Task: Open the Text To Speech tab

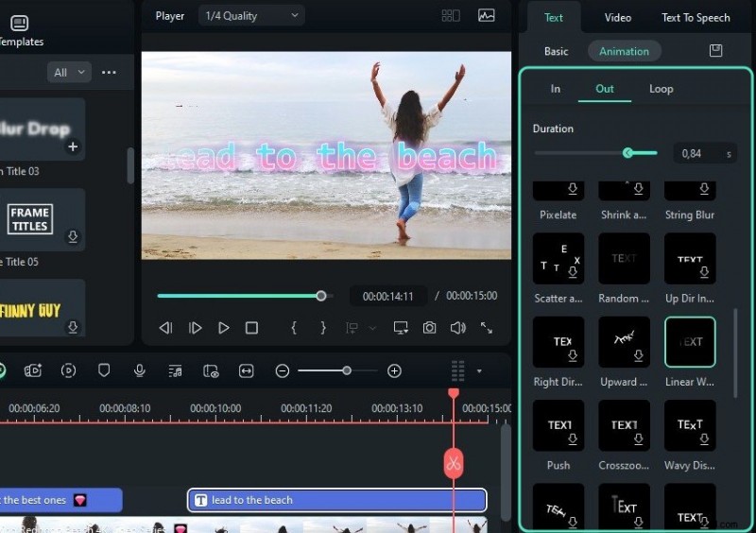Action: (696, 18)
